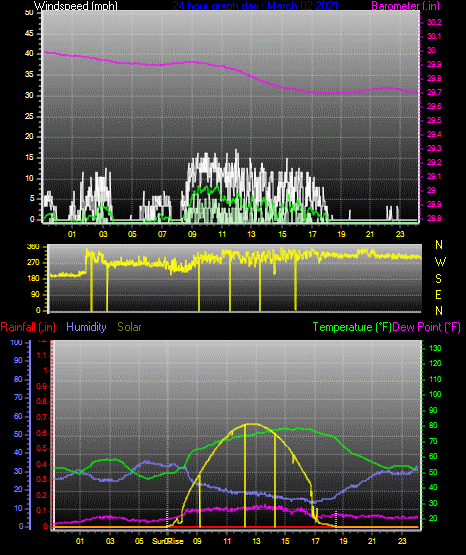Click the 'E' compass label
The image size is (466, 555).
point(438,295)
